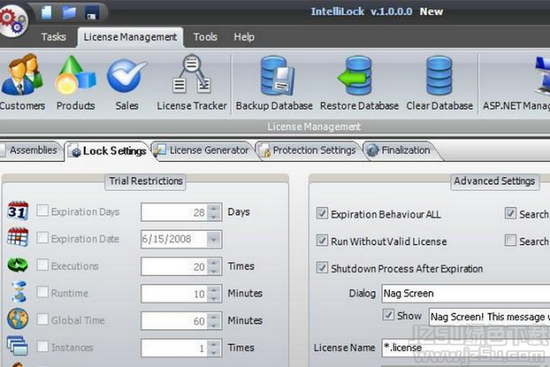Screen dimensions: 550x367
Task: Click the Save disk icon in quick access bar
Action: coord(92,13)
